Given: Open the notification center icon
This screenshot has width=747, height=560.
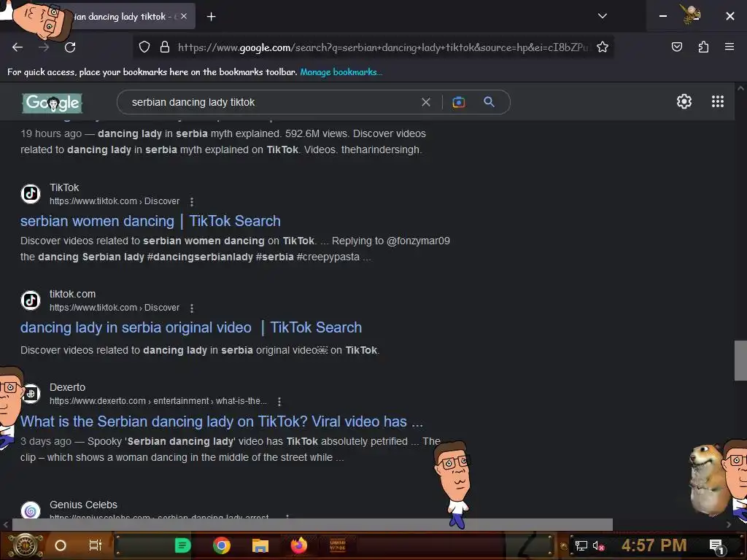Looking at the screenshot, I should point(716,545).
